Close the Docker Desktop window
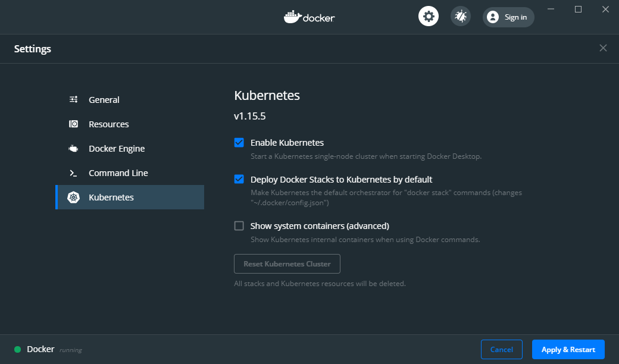 click(x=605, y=9)
